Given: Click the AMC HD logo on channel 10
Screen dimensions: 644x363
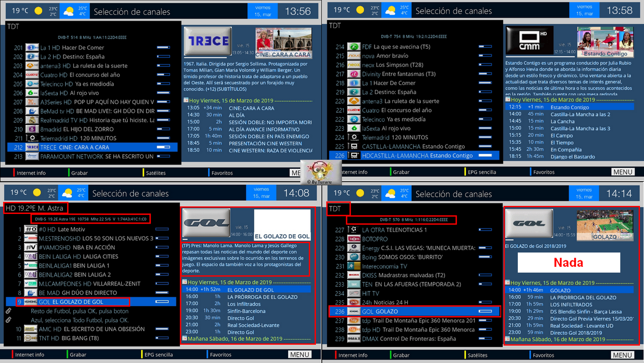Looking at the screenshot, I should (x=31, y=329).
